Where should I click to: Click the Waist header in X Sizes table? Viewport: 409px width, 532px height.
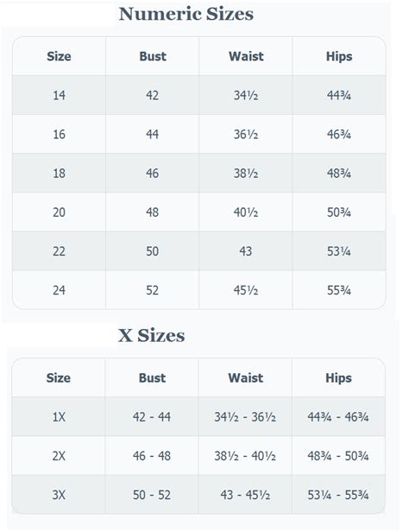tap(246, 378)
